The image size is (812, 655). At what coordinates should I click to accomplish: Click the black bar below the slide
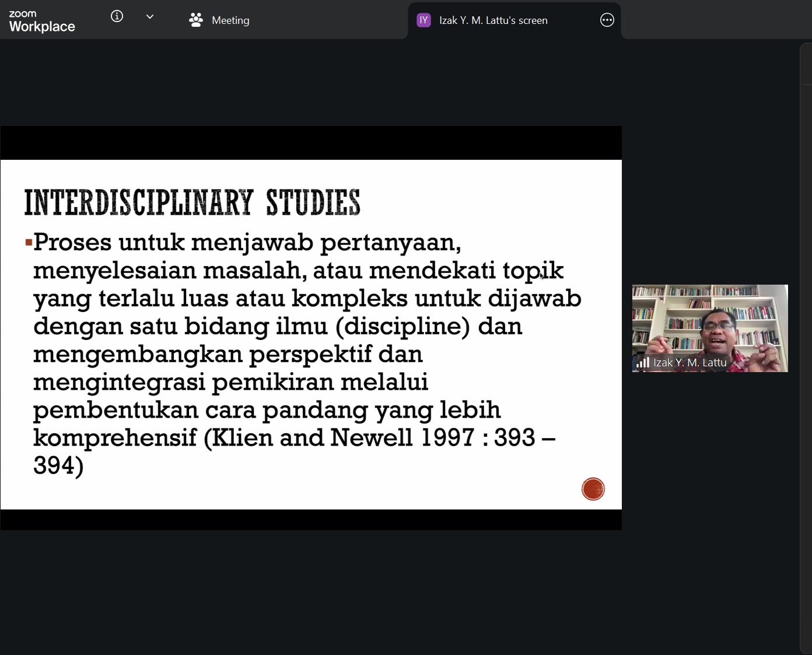point(311,520)
